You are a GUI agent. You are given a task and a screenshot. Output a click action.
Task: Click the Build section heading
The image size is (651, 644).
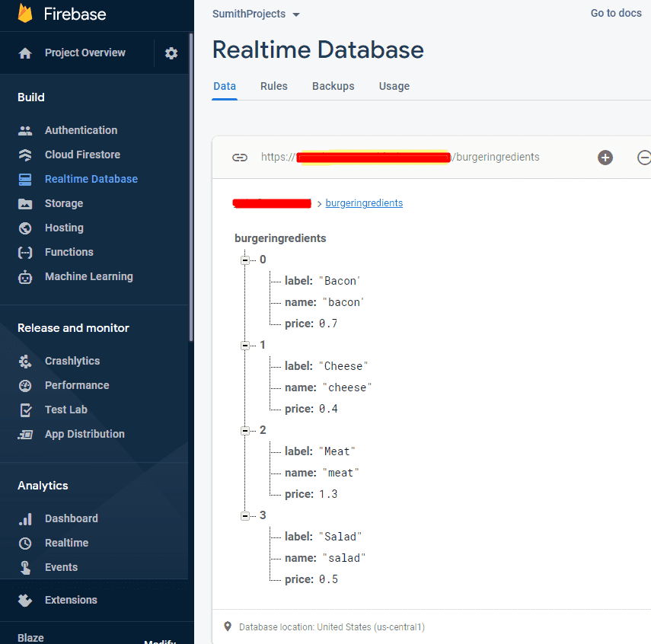pos(31,97)
